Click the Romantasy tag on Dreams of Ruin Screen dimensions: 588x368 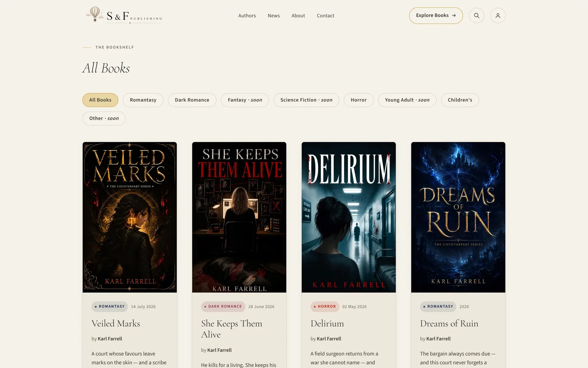point(438,307)
